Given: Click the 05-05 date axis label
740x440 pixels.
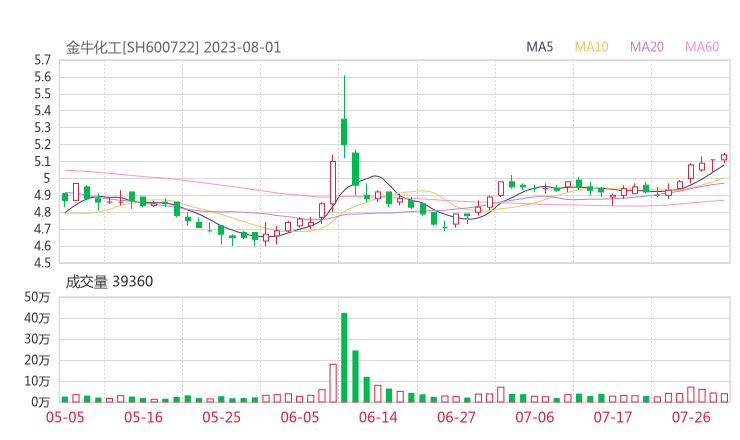Looking at the screenshot, I should (65, 417).
